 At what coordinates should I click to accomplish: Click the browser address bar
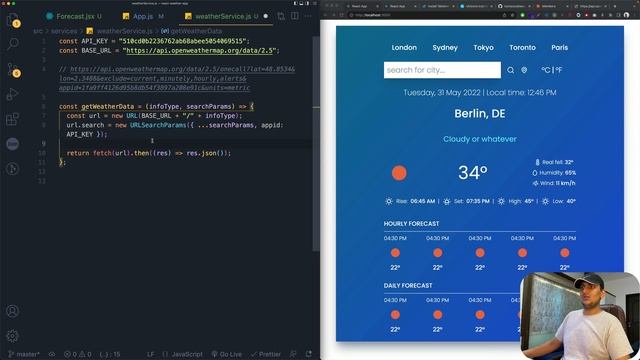pos(424,15)
